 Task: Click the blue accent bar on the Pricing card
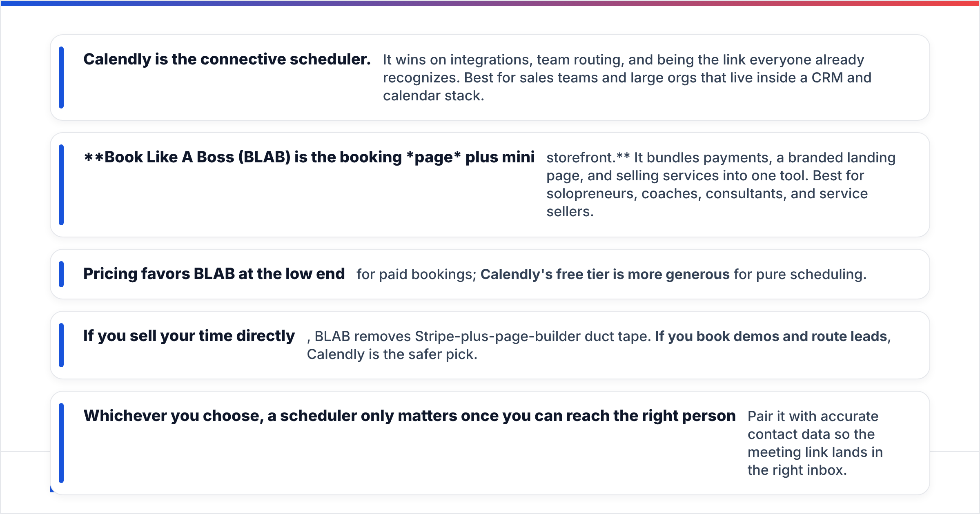[x=61, y=274]
